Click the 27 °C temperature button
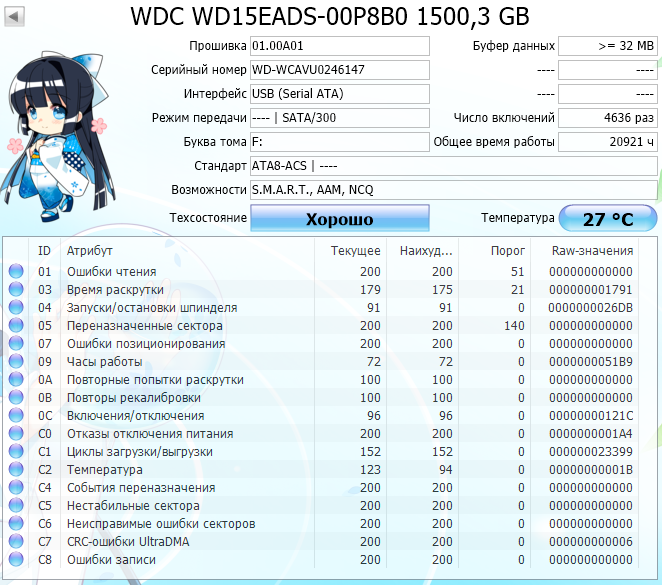662x585 pixels. tap(608, 218)
